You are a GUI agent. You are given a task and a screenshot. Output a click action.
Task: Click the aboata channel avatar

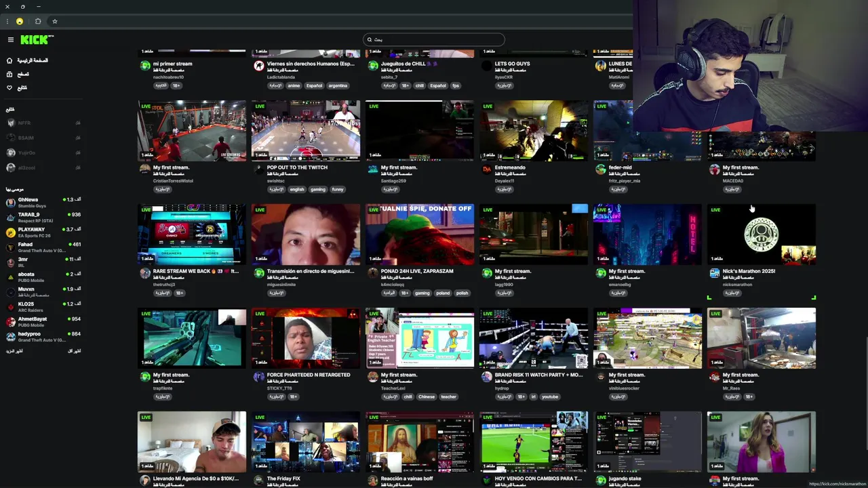tap(10, 277)
